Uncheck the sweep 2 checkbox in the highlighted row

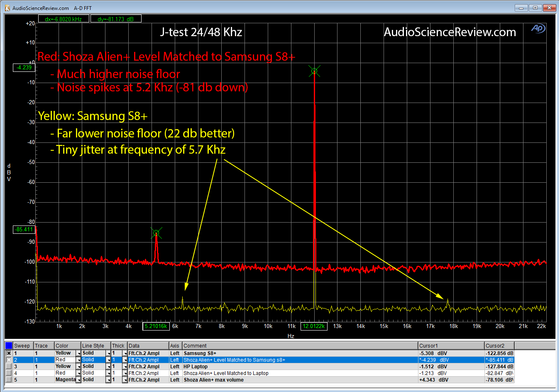(9, 360)
